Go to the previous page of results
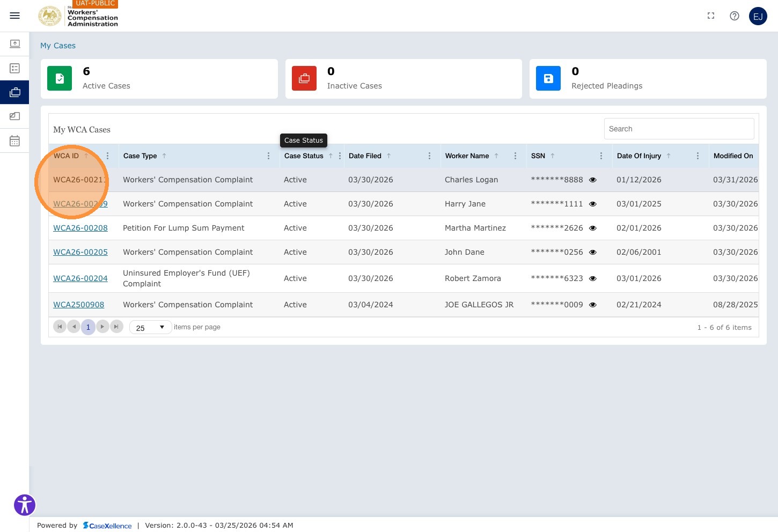The image size is (778, 532). [x=74, y=327]
